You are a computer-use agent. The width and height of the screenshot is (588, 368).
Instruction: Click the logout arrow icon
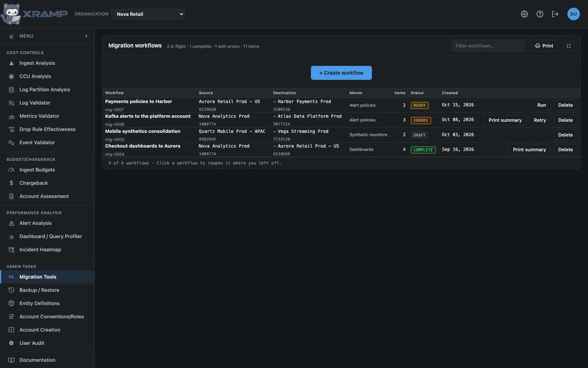pyautogui.click(x=555, y=14)
